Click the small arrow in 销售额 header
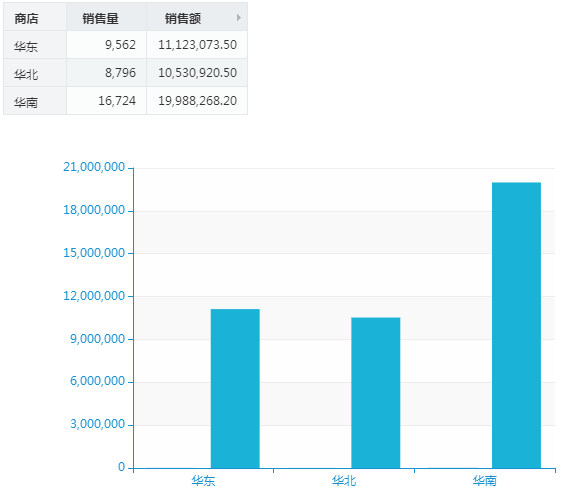573x493 pixels. click(x=239, y=18)
